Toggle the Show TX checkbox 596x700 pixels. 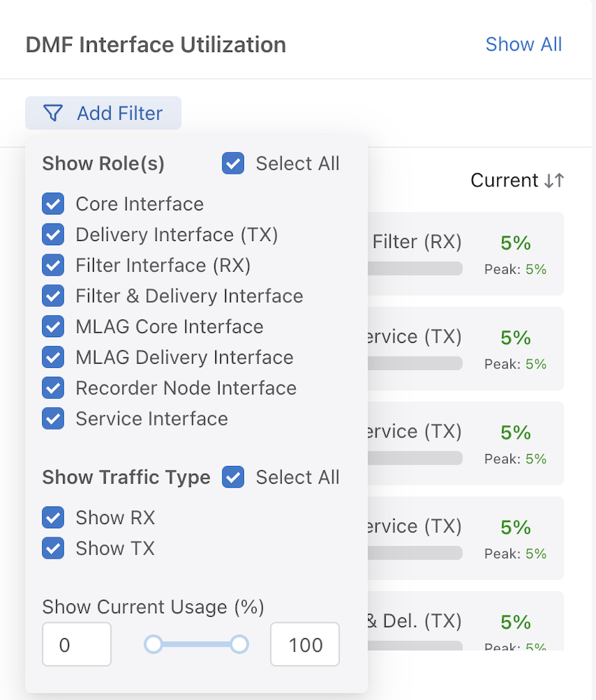[x=53, y=548]
